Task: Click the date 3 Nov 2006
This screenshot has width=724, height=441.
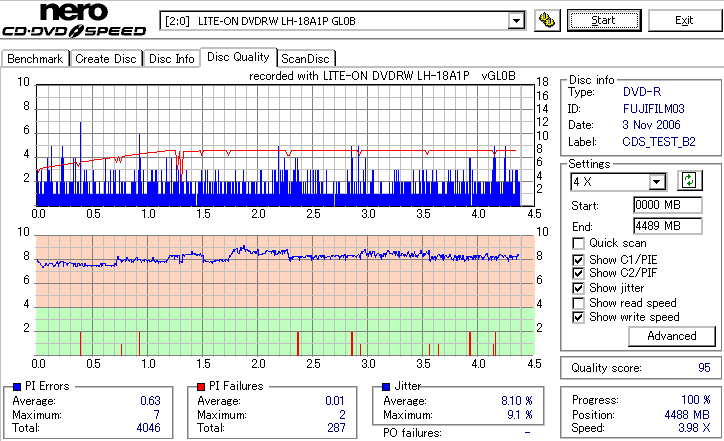Action: click(651, 125)
